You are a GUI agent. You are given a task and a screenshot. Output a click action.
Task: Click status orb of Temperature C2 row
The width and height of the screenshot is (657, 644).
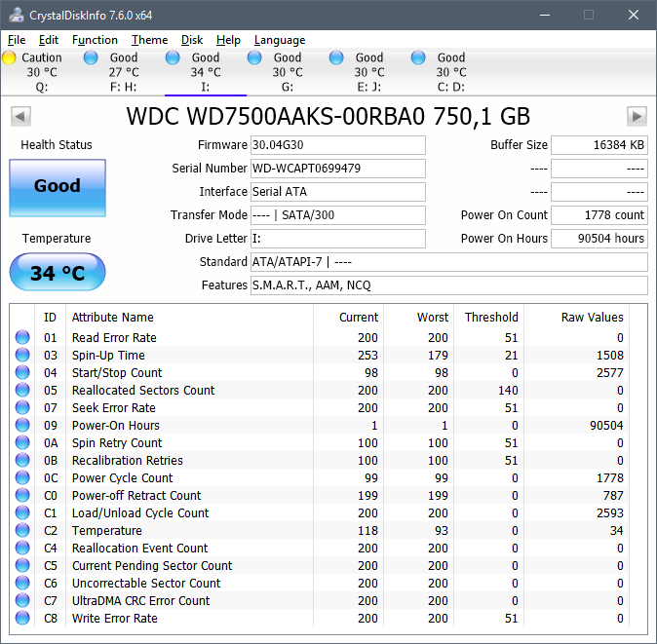pyautogui.click(x=22, y=531)
